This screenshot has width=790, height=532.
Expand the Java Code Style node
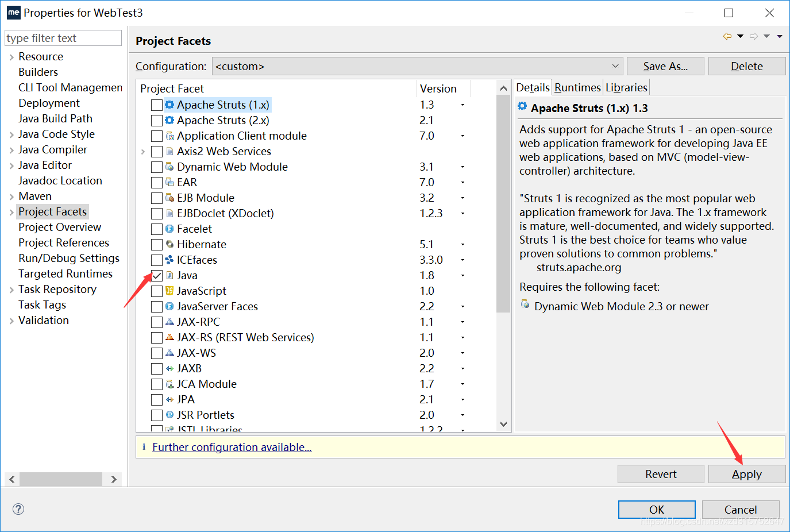tap(11, 134)
